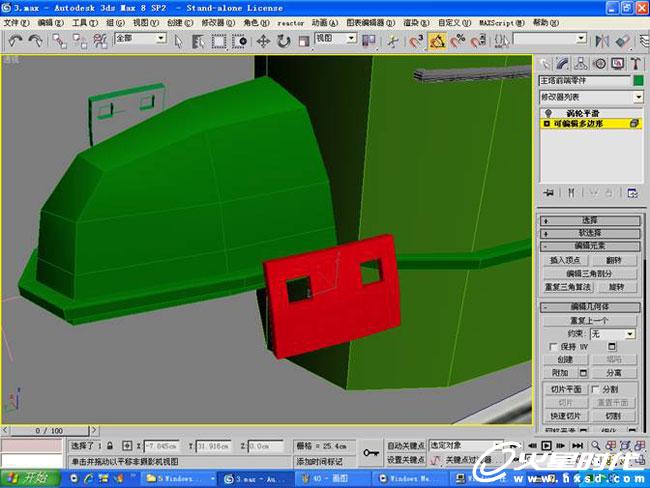Image resolution: width=650 pixels, height=488 pixels.
Task: Click the Windows 开始 start button
Action: point(30,478)
